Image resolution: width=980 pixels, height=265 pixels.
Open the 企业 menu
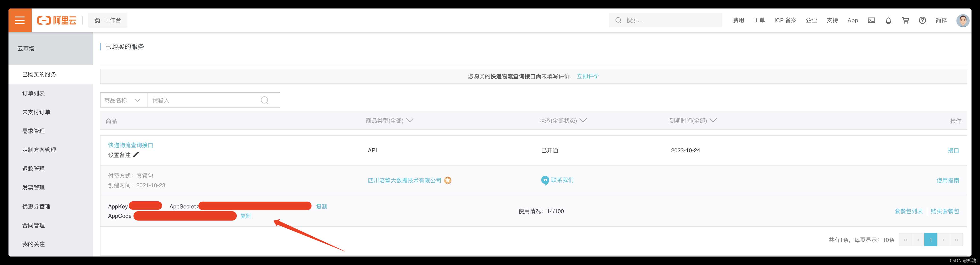click(812, 20)
